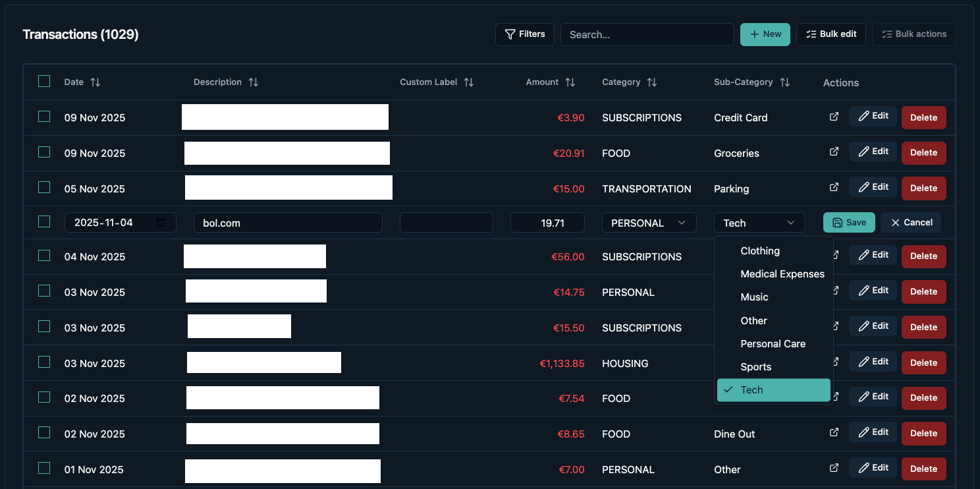
Task: Sort by Description column arrows icon
Action: (254, 82)
